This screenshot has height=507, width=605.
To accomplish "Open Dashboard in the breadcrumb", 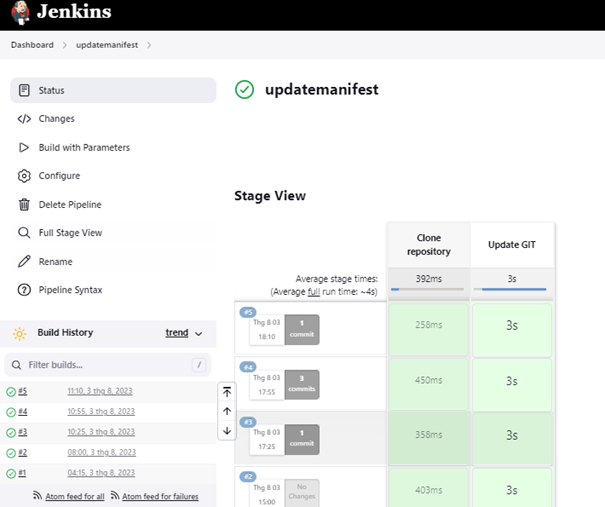I will [x=32, y=45].
